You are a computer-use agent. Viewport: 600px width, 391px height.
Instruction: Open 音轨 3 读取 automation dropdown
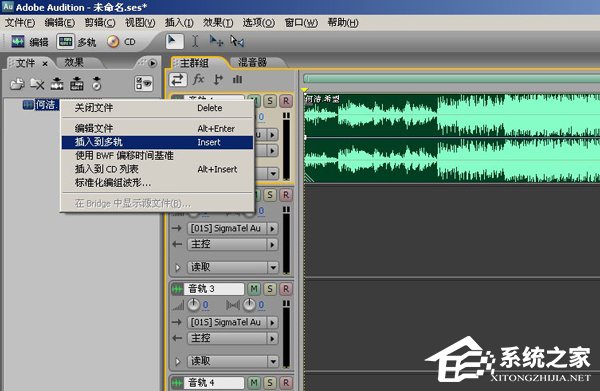coord(273,361)
